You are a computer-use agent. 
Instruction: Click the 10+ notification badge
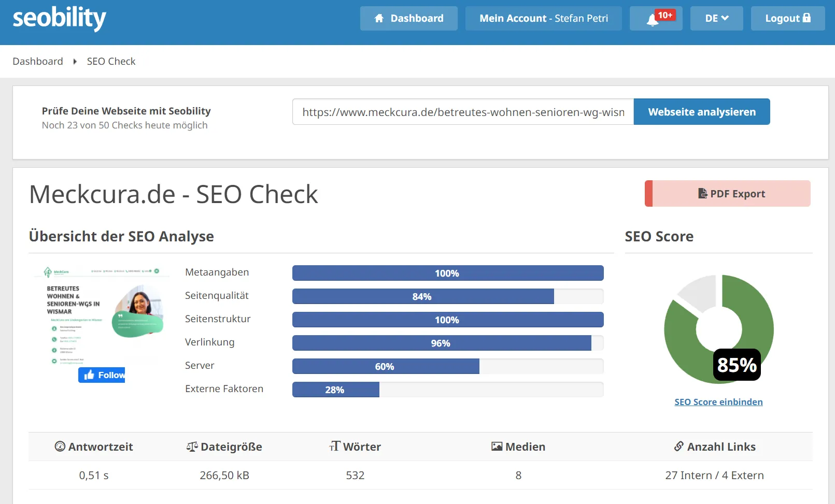click(x=665, y=15)
